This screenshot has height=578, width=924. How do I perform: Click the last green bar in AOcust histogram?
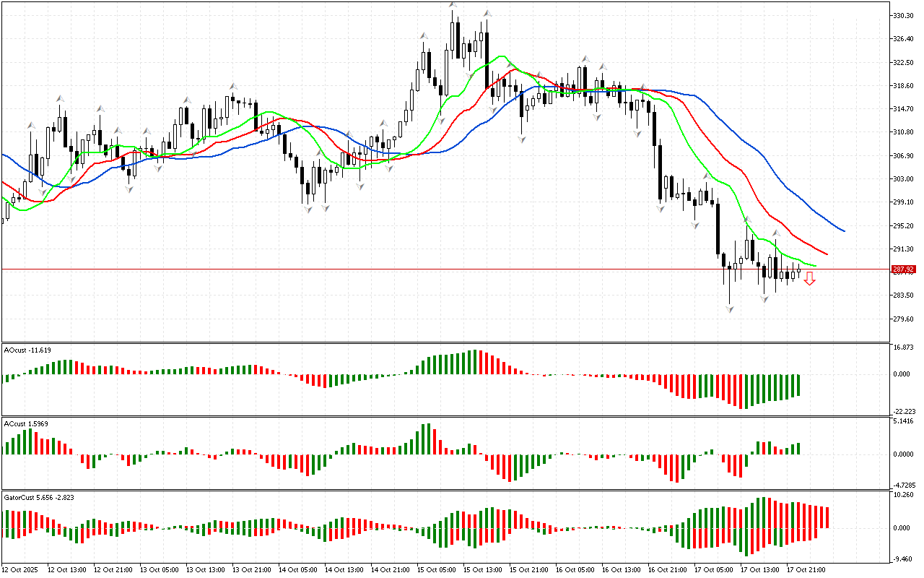(x=798, y=385)
